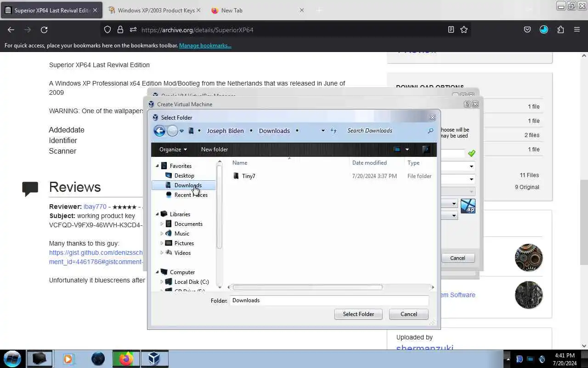Open the Firefox extensions puzzle icon
The height and width of the screenshot is (368, 588).
[560, 29]
